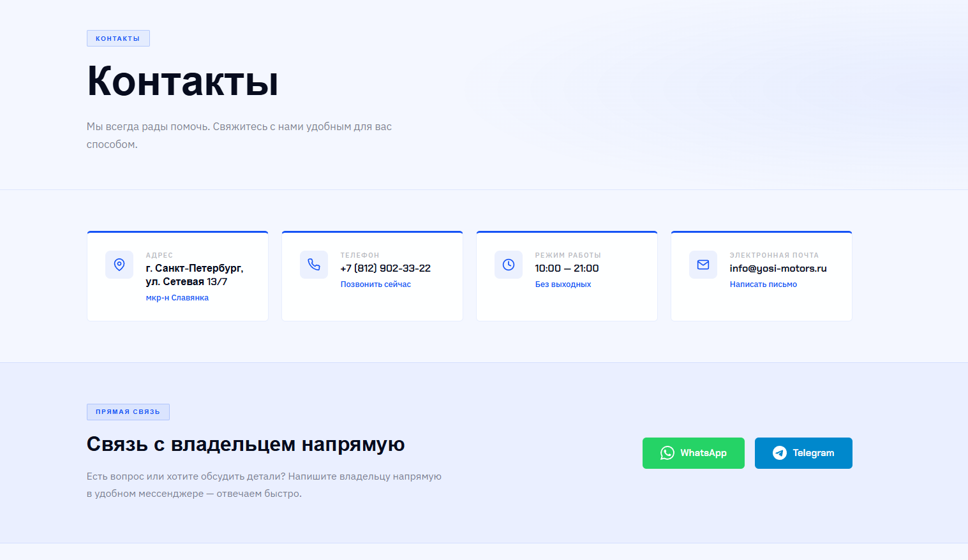Click the 'мкр-н Славянка' link
This screenshot has width=968, height=560.
tap(177, 298)
